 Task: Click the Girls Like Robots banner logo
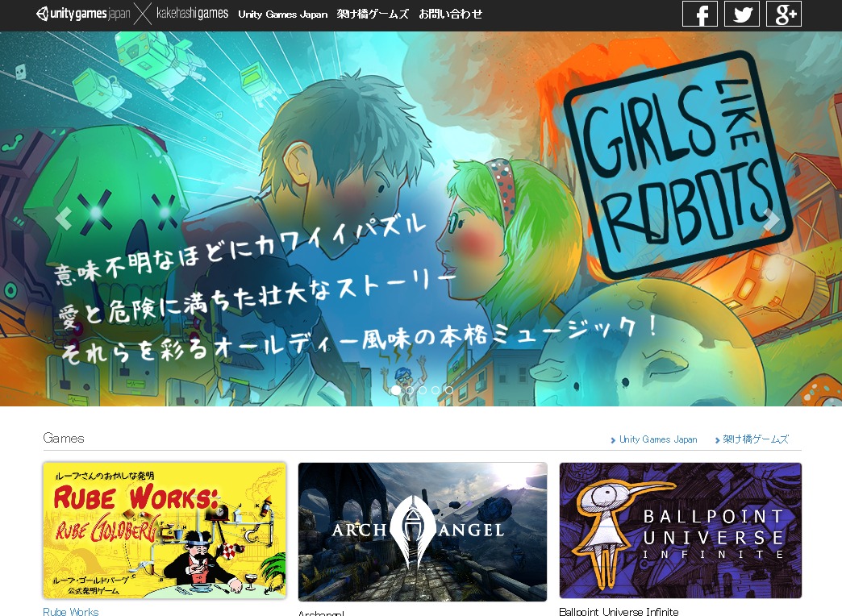pyautogui.click(x=677, y=164)
